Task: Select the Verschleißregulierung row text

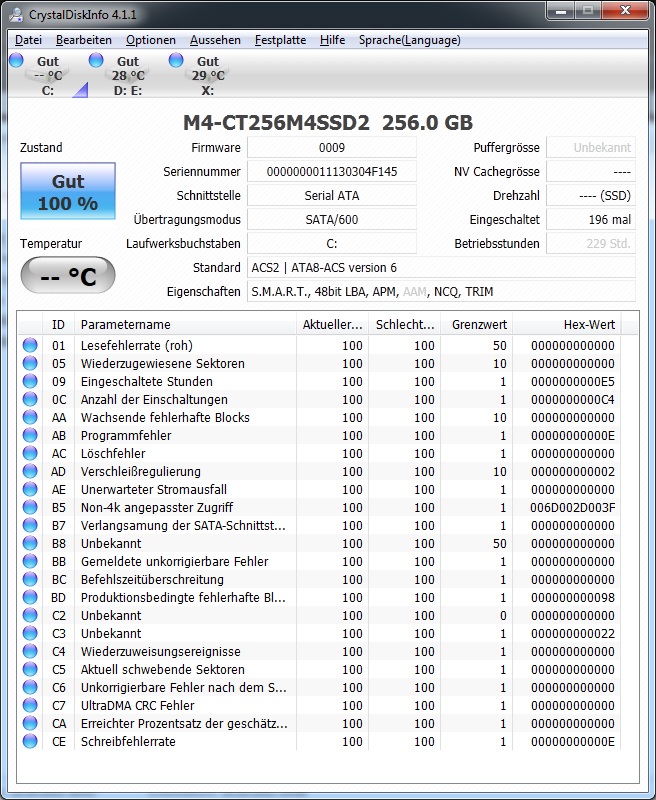Action: click(141, 471)
